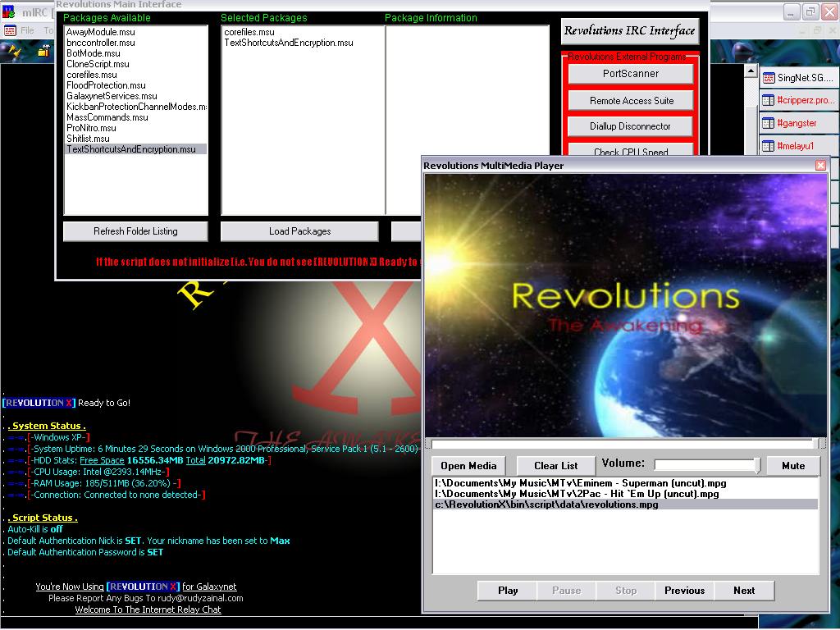The image size is (840, 630).
Task: Click Open Media in the MultiMedia Player
Action: (x=468, y=466)
